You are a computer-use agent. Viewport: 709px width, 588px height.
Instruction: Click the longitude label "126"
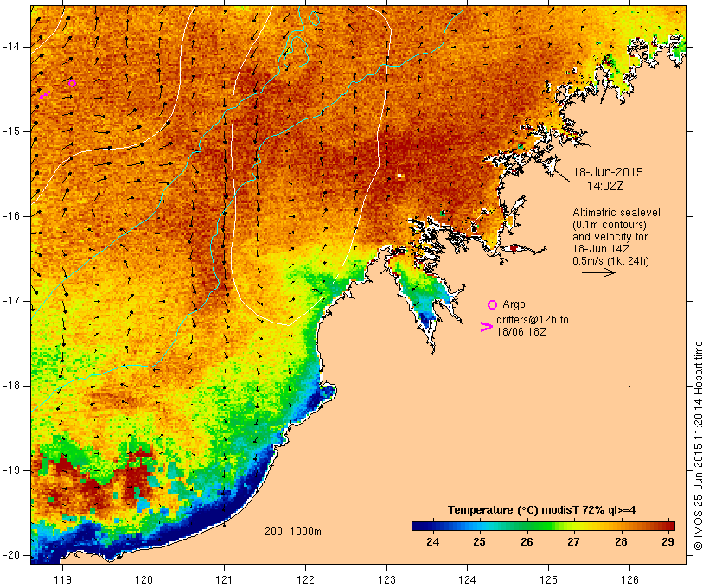[629, 579]
